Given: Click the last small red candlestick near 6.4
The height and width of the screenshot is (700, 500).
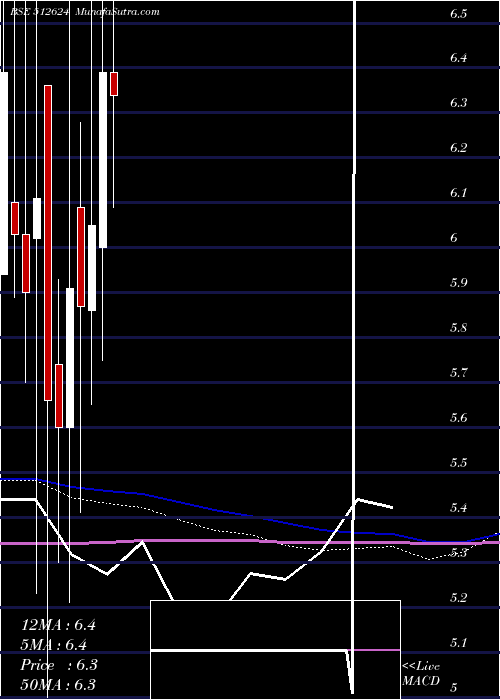Looking at the screenshot, I should [114, 83].
